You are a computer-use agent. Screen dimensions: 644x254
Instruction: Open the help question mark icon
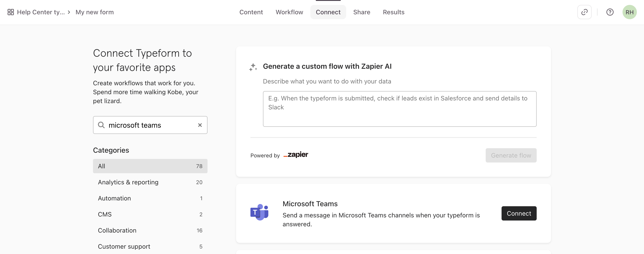(610, 12)
